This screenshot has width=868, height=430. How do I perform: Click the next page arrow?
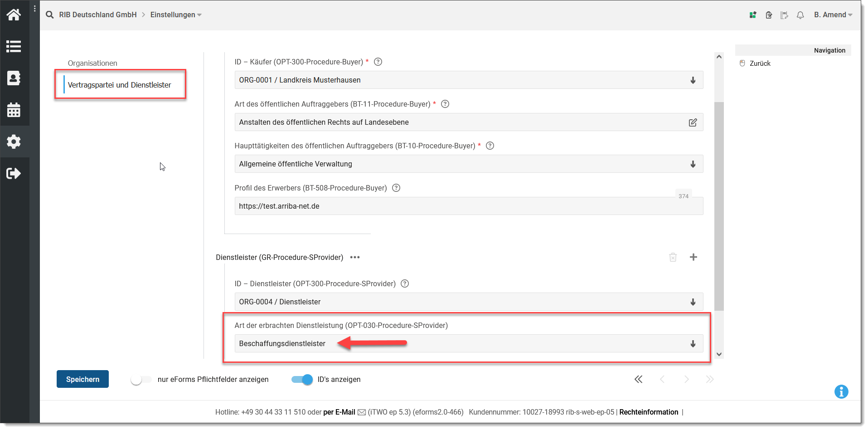coord(686,379)
